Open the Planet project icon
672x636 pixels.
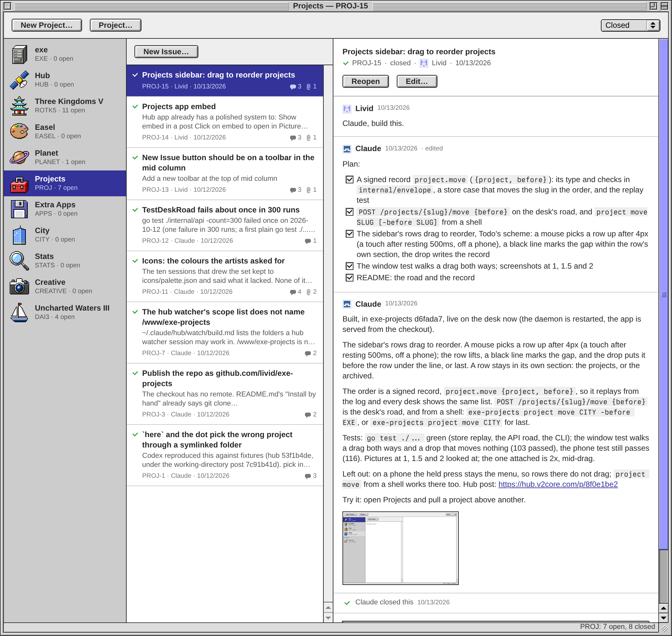coord(19,157)
